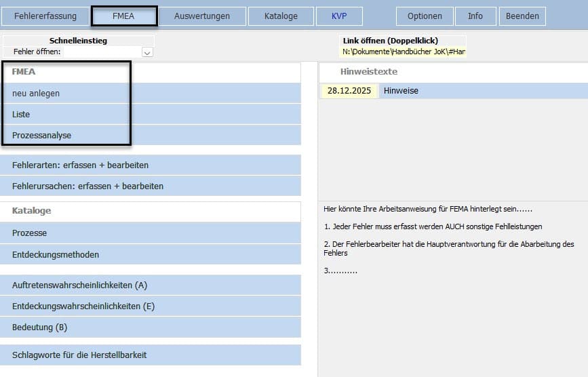
Task: Open Auftretenswahrscheinlichkeiten (A) entry
Action: [79, 285]
